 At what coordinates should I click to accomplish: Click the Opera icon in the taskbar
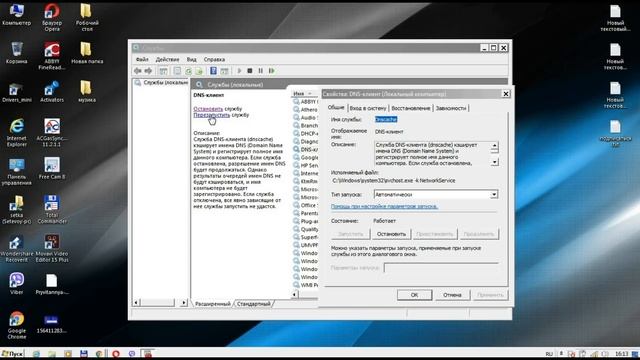116,354
